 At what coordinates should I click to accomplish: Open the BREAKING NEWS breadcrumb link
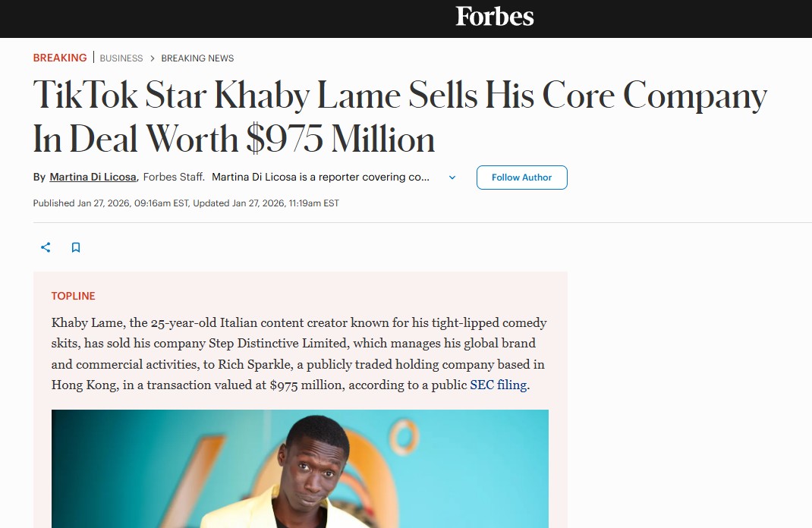tap(197, 58)
